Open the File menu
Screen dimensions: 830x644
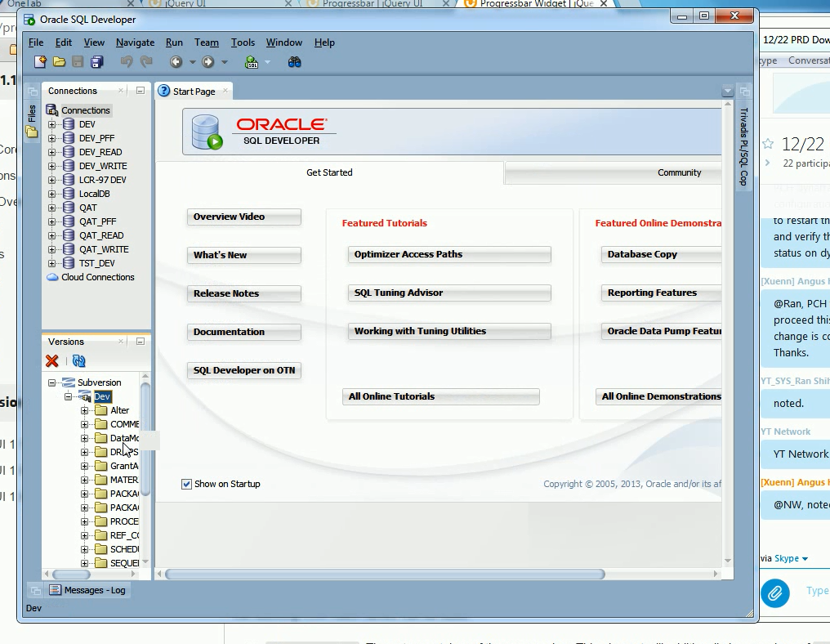[36, 42]
